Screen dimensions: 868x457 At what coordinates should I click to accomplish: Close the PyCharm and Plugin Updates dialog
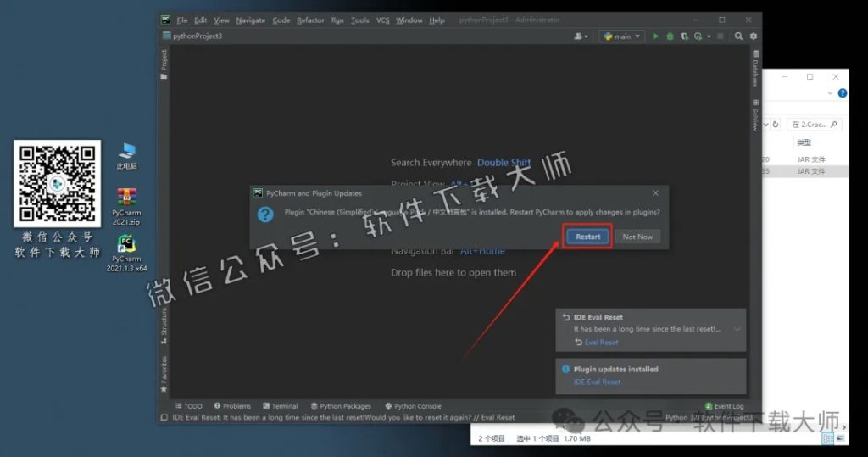[655, 192]
